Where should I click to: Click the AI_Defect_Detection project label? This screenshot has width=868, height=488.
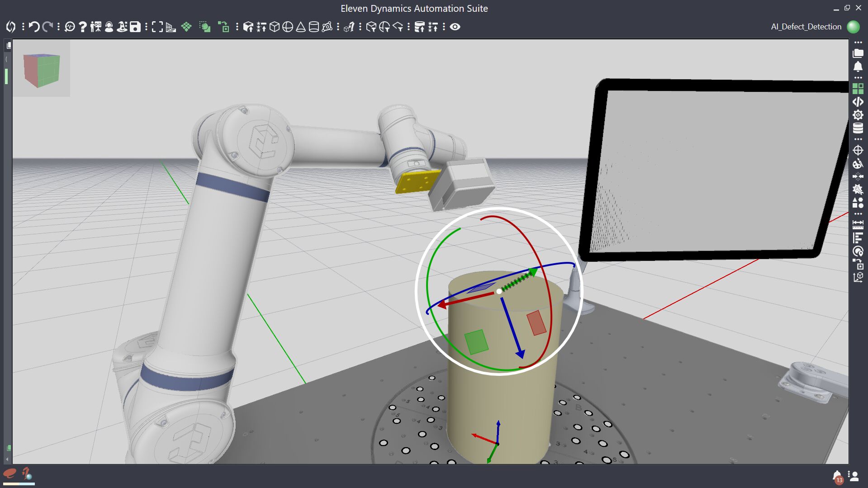pyautogui.click(x=806, y=27)
